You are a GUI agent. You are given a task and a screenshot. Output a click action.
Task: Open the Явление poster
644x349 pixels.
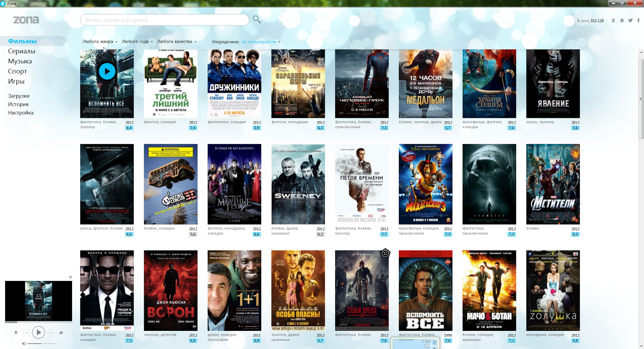(553, 84)
